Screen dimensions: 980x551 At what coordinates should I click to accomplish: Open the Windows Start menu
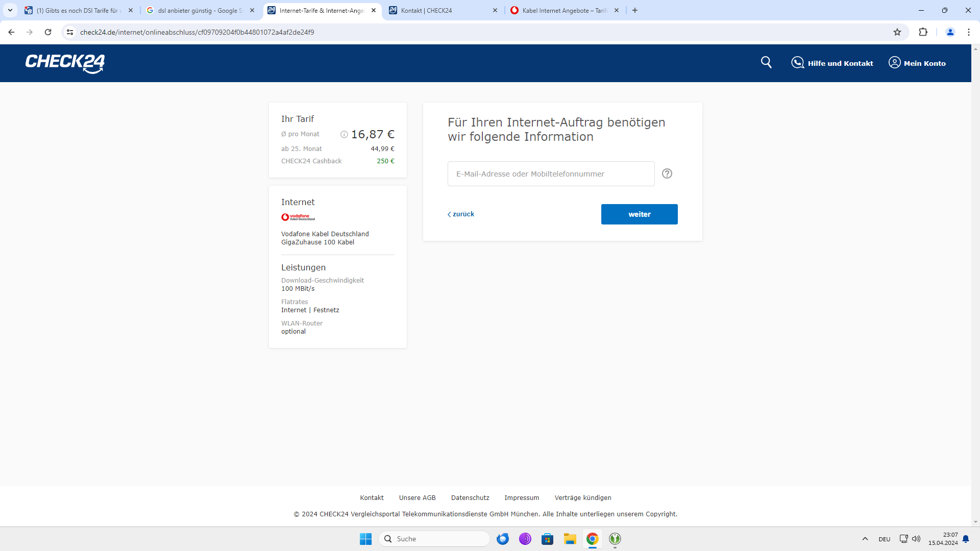(365, 539)
